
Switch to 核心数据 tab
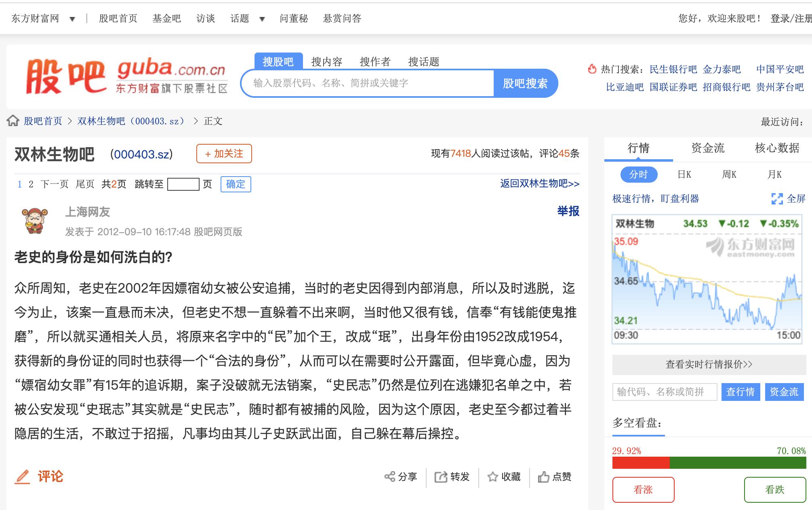(x=777, y=148)
